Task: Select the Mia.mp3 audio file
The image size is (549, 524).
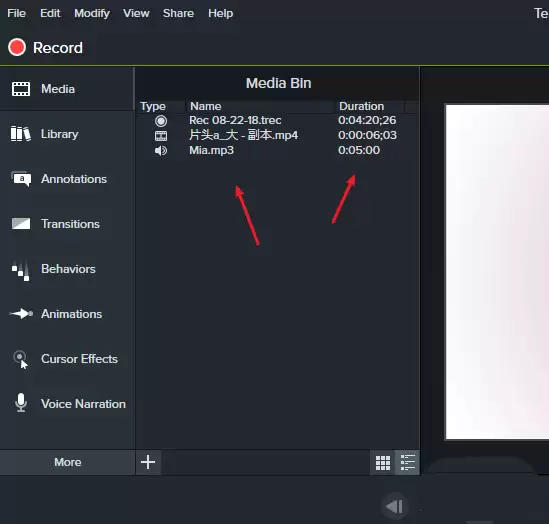Action: (277, 151)
